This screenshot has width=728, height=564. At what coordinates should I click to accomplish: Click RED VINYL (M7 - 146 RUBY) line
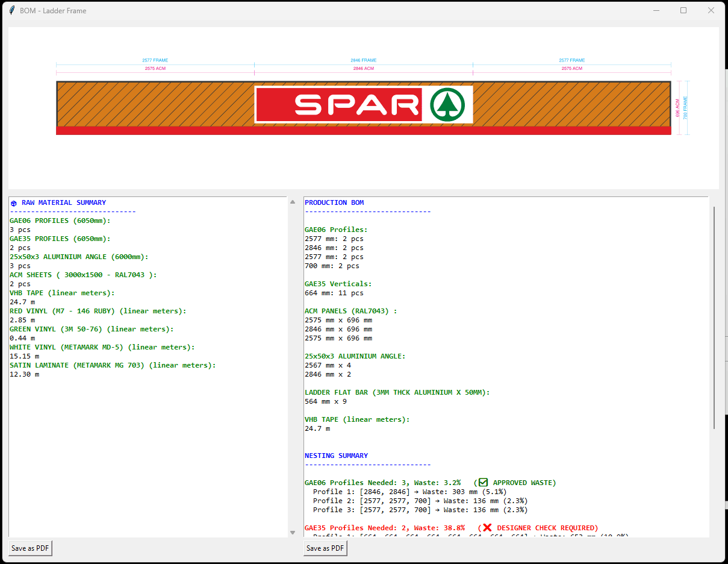[98, 311]
